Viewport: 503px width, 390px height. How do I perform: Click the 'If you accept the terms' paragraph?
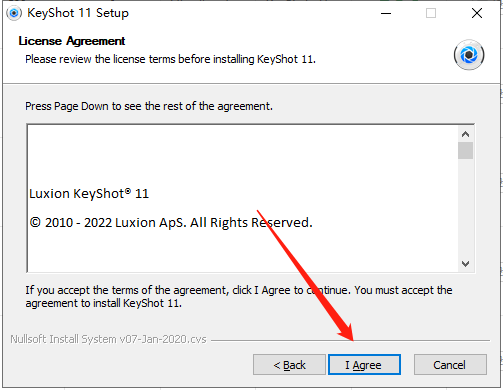coord(239,296)
